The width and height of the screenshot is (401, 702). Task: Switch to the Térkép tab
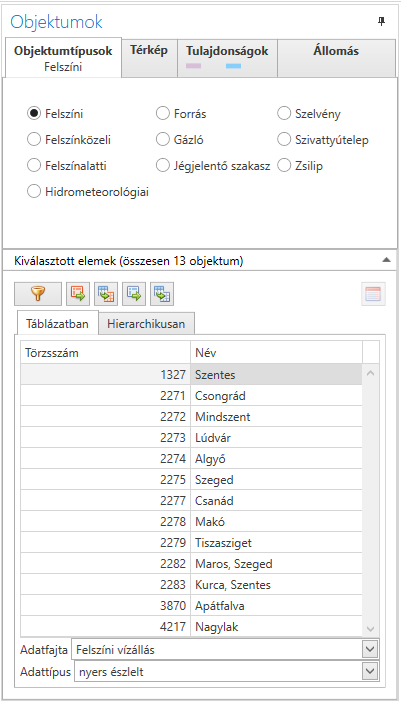point(149,51)
